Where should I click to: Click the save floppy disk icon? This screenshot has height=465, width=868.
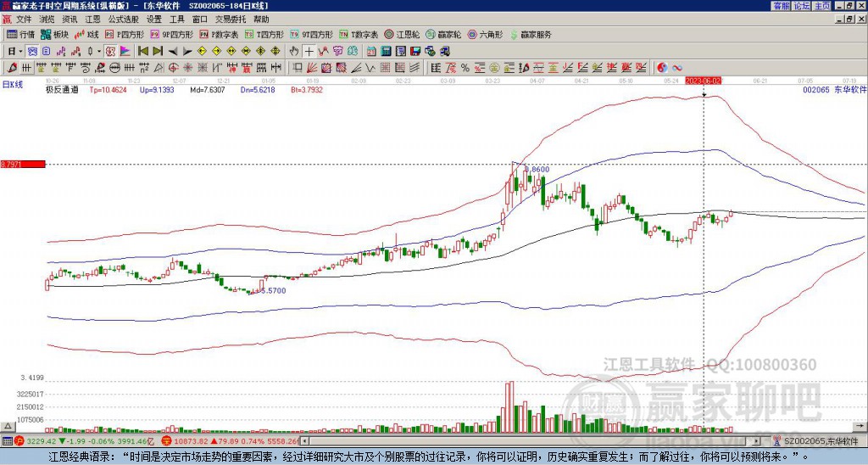[x=415, y=52]
